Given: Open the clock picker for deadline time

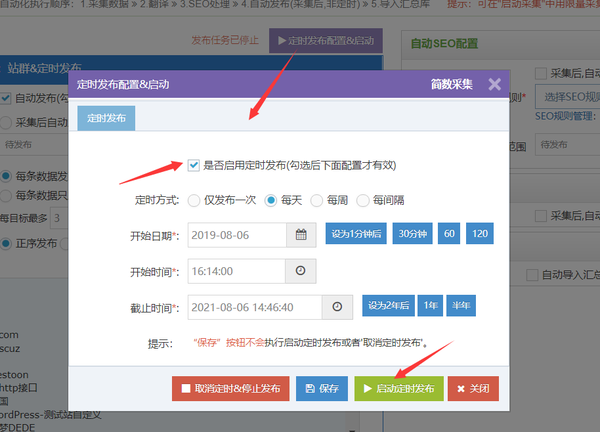Looking at the screenshot, I should (x=337, y=307).
